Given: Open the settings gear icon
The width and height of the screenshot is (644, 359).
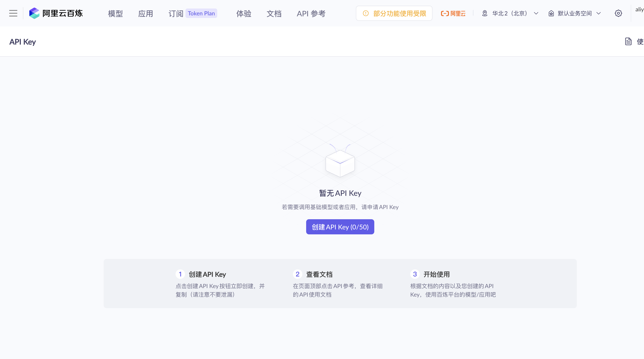Looking at the screenshot, I should pos(618,13).
